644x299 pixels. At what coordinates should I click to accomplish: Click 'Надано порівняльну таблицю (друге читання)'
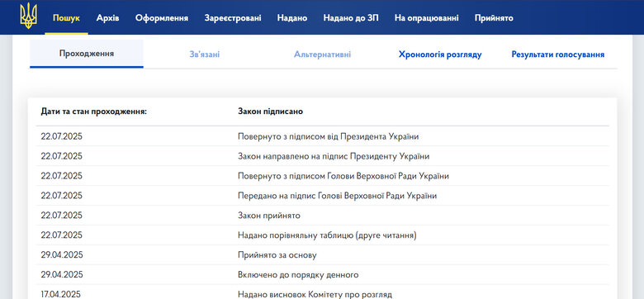(327, 235)
